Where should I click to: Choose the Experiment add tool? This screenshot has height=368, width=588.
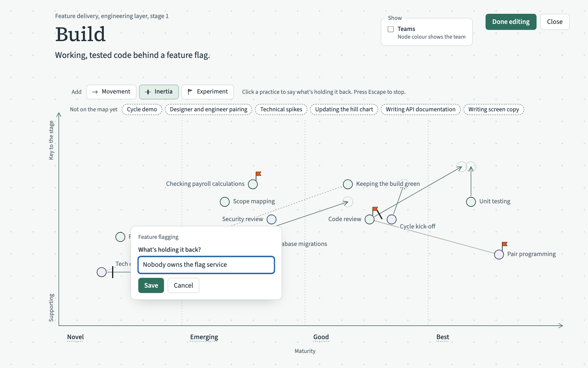208,92
